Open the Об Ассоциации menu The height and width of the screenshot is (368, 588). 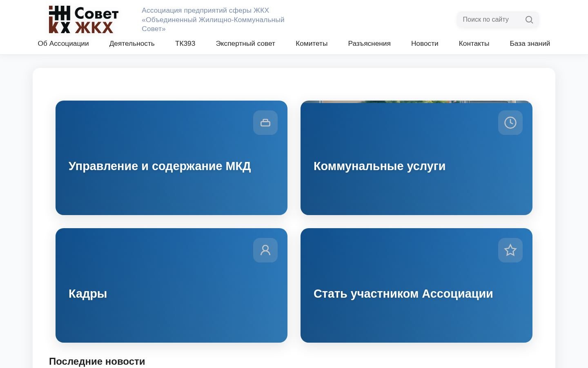(63, 43)
